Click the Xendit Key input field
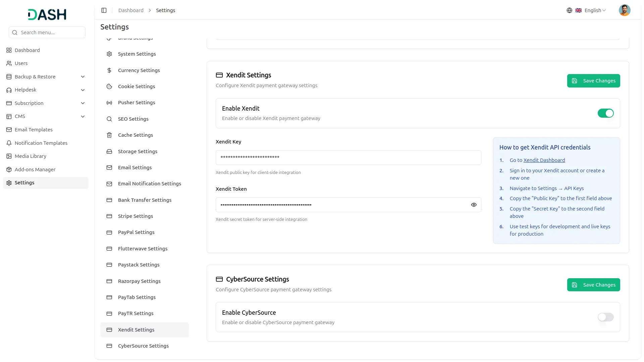 [348, 158]
